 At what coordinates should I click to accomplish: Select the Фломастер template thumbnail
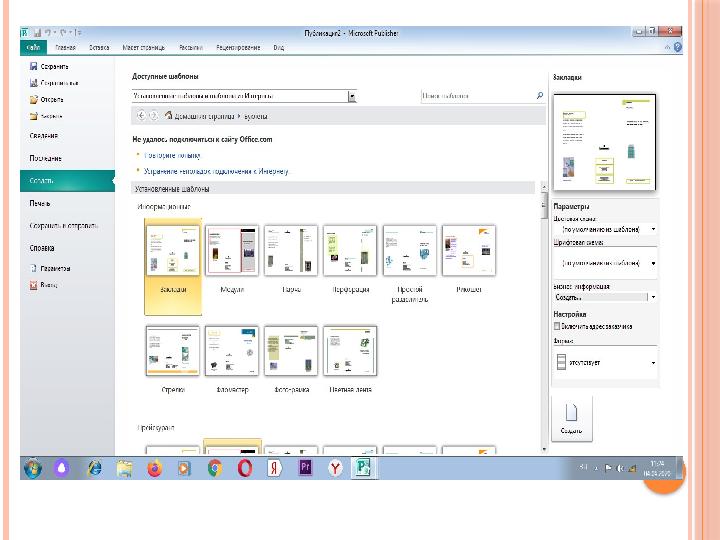(232, 351)
